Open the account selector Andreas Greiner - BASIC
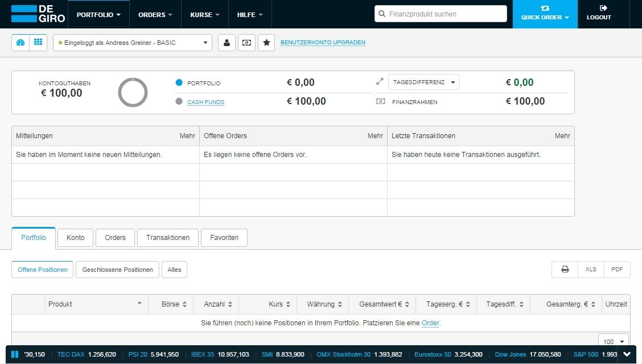642x364 pixels. point(133,43)
